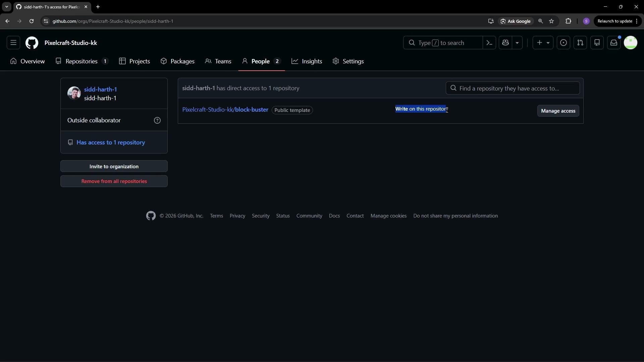Switch to the Projects tab
The width and height of the screenshot is (644, 362).
coord(135,61)
